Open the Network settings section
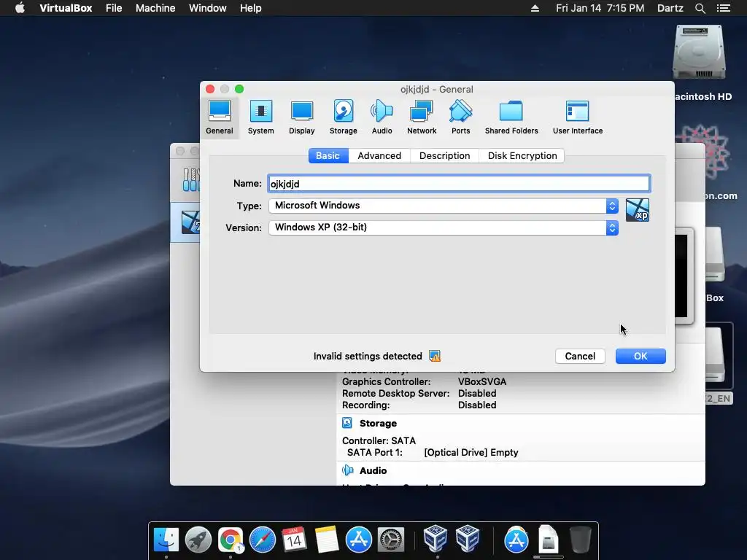 [x=422, y=117]
